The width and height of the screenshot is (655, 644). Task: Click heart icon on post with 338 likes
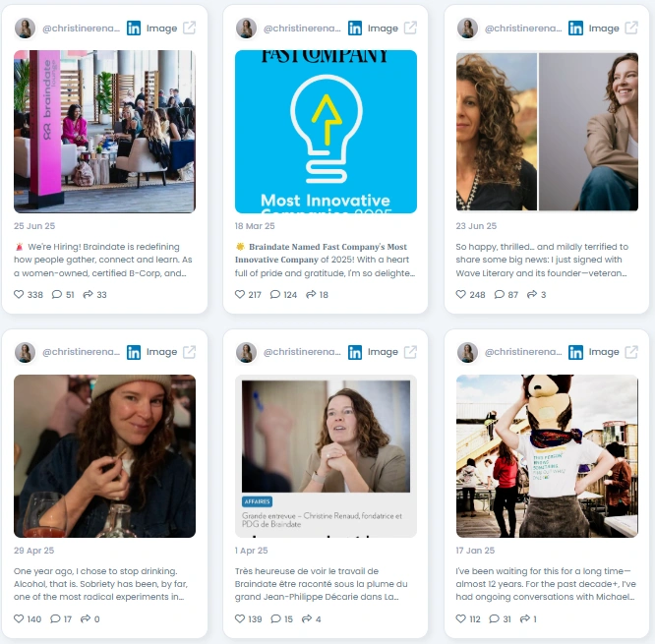[19, 294]
